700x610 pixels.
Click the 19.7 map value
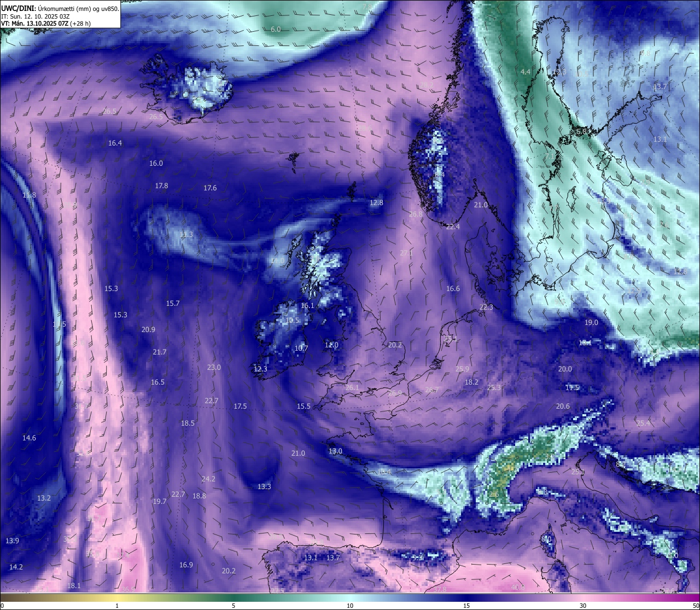[160, 501]
